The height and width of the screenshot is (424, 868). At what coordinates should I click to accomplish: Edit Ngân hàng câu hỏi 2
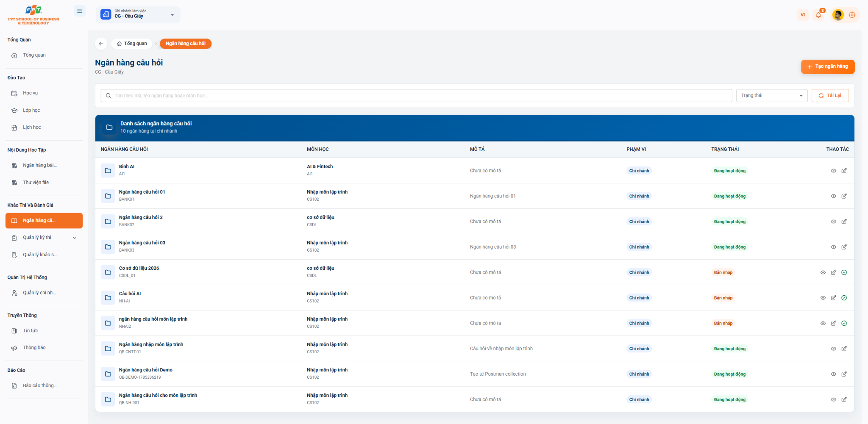click(x=844, y=222)
